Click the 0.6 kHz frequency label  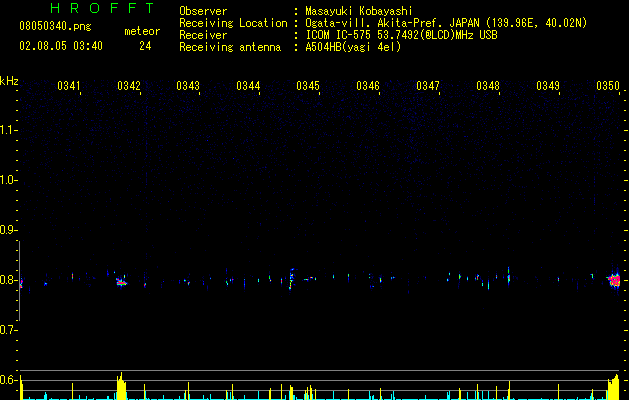(x=8, y=380)
